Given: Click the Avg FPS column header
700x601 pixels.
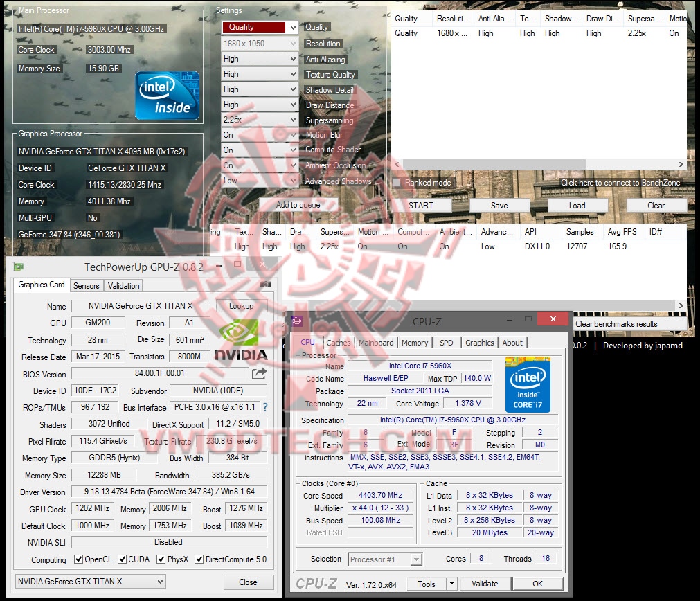Looking at the screenshot, I should click(622, 232).
